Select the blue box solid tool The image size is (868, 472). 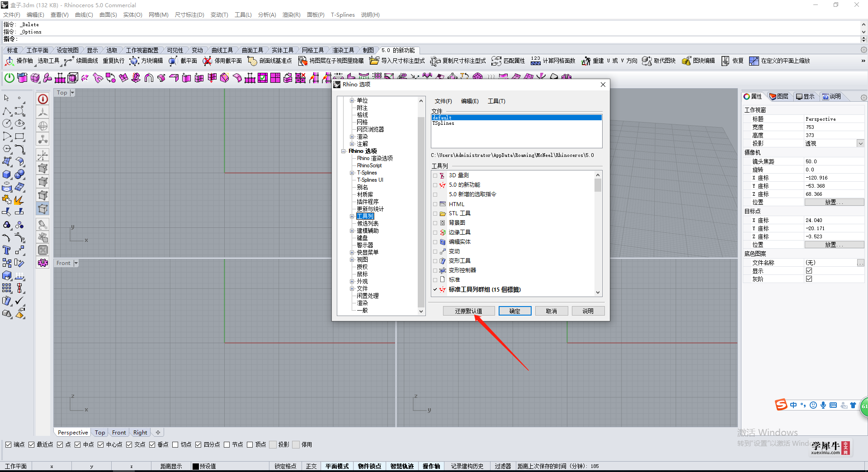[7, 174]
